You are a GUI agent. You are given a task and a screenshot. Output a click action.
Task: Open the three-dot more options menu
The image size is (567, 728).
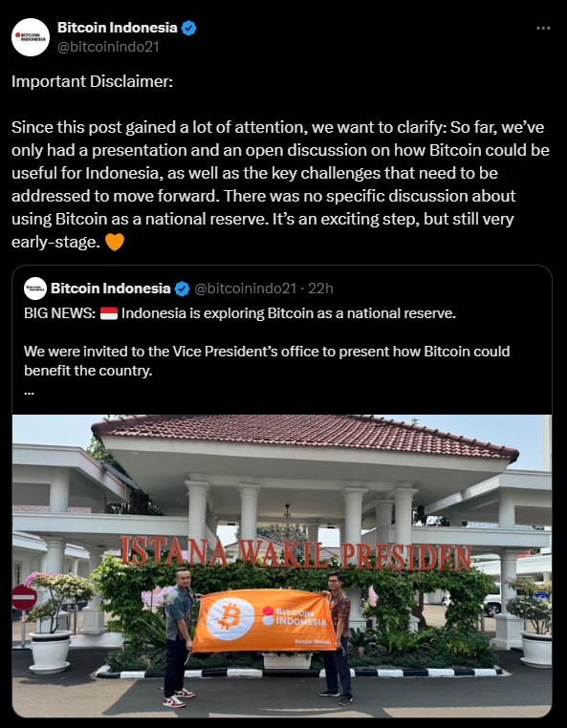coord(543,29)
